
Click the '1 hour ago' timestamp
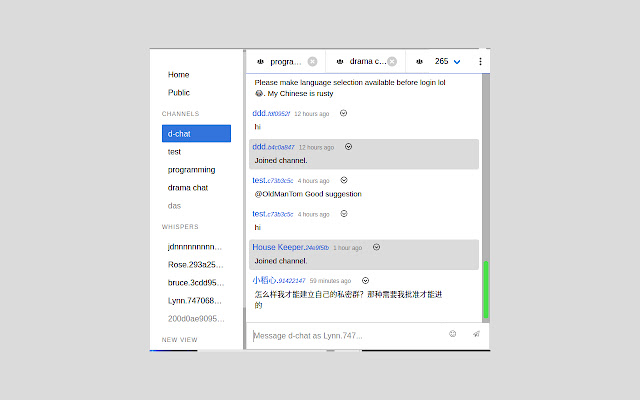(x=347, y=248)
